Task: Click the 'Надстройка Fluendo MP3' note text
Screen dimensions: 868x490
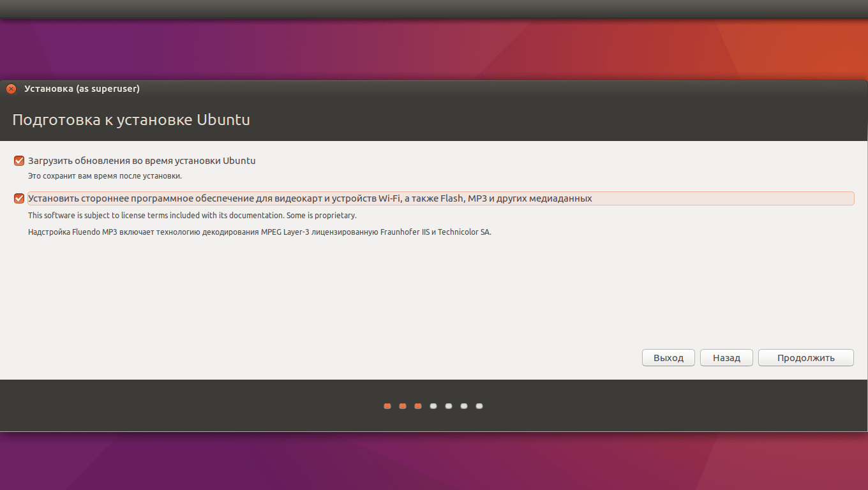Action: (x=260, y=232)
